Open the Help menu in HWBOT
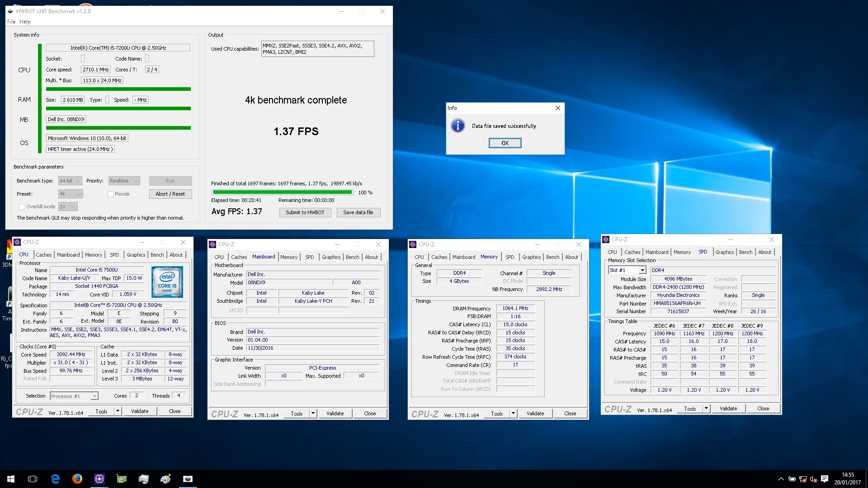Image resolution: width=868 pixels, height=488 pixels. [25, 22]
